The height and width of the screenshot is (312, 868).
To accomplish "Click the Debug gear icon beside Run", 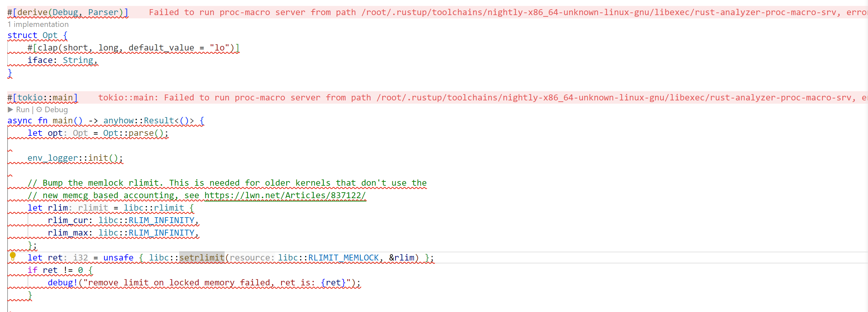I will coord(39,109).
